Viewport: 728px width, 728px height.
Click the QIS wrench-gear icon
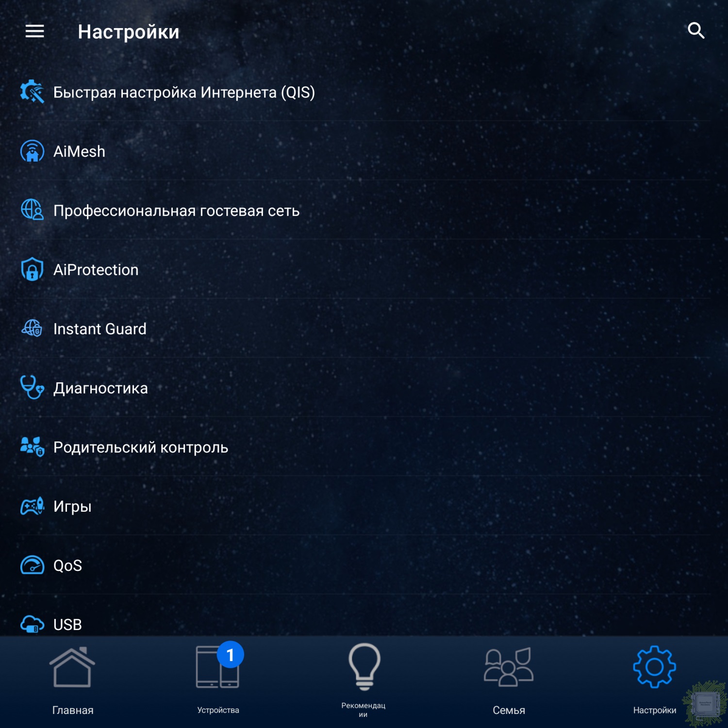pyautogui.click(x=32, y=92)
